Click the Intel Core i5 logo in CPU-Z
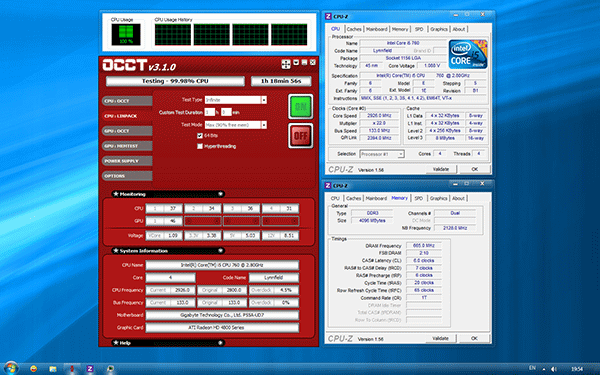 [468, 54]
